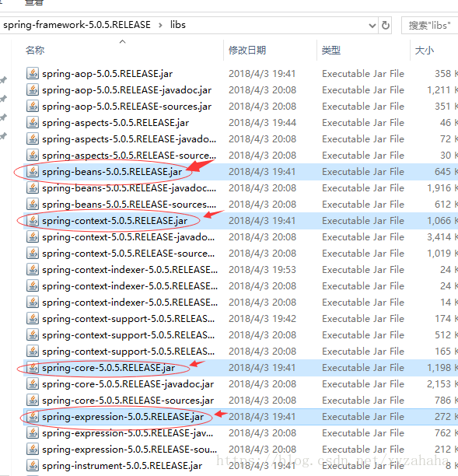Open the address bar history dropdown

pyautogui.click(x=372, y=26)
